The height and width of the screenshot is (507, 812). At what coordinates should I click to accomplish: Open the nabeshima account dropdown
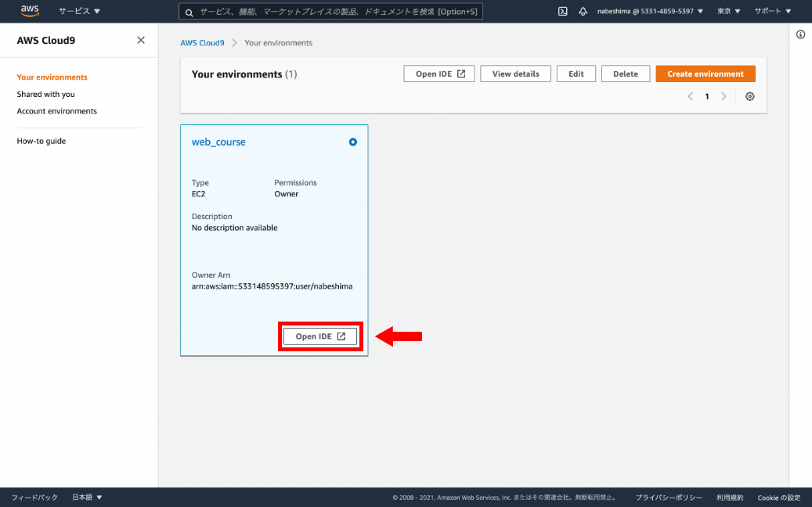[x=650, y=11]
